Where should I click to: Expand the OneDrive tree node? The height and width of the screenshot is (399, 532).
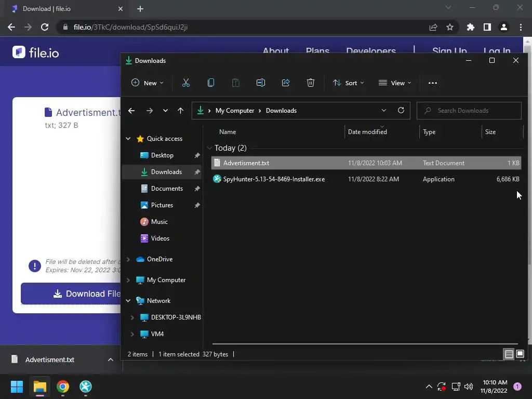128,259
